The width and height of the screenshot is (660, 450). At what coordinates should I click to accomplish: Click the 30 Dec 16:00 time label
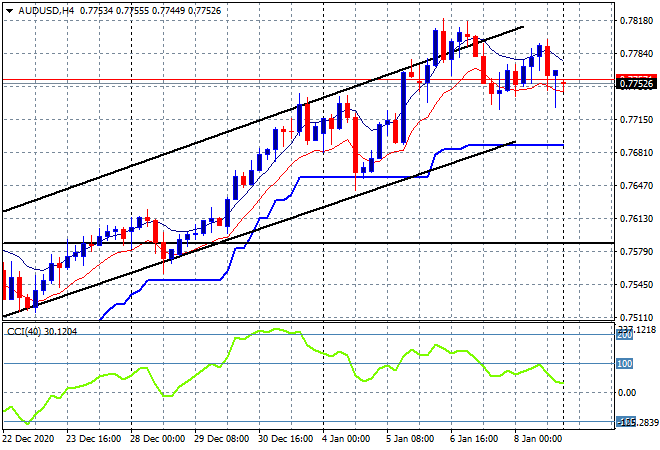point(285,439)
